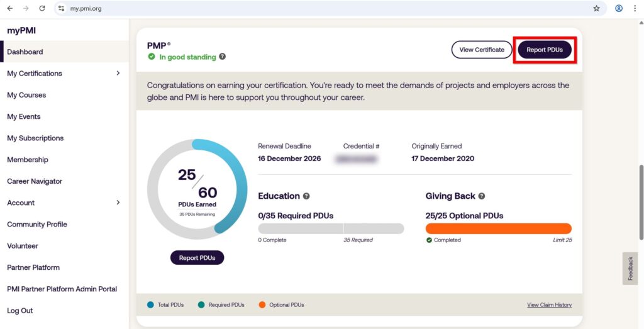This screenshot has width=644, height=329.
Task: Click Giving Back help question mark icon
Action: [x=482, y=196]
